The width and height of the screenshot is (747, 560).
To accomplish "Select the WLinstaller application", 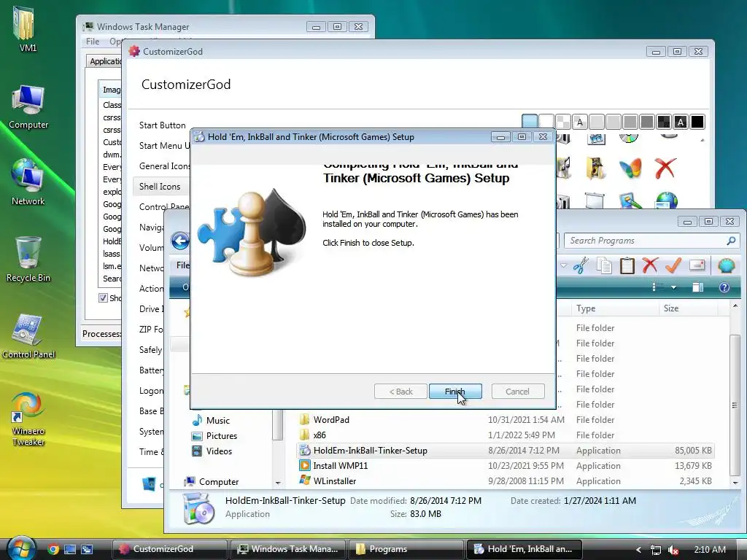I will tap(505, 481).
